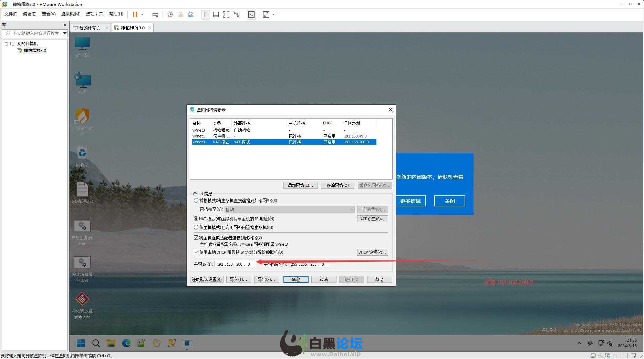Open the 查看(V) menu
The image size is (644, 359).
(49, 14)
